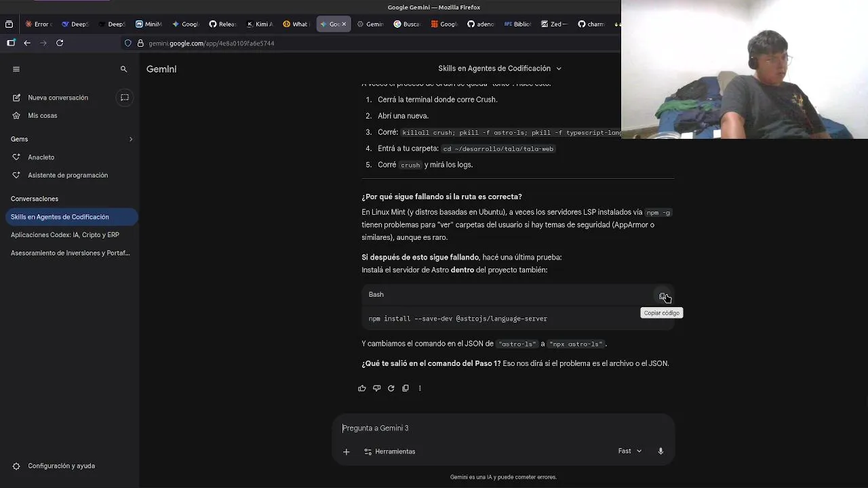Switch to the Releas GitHub tab
Viewport: 868px width, 488px height.
222,24
